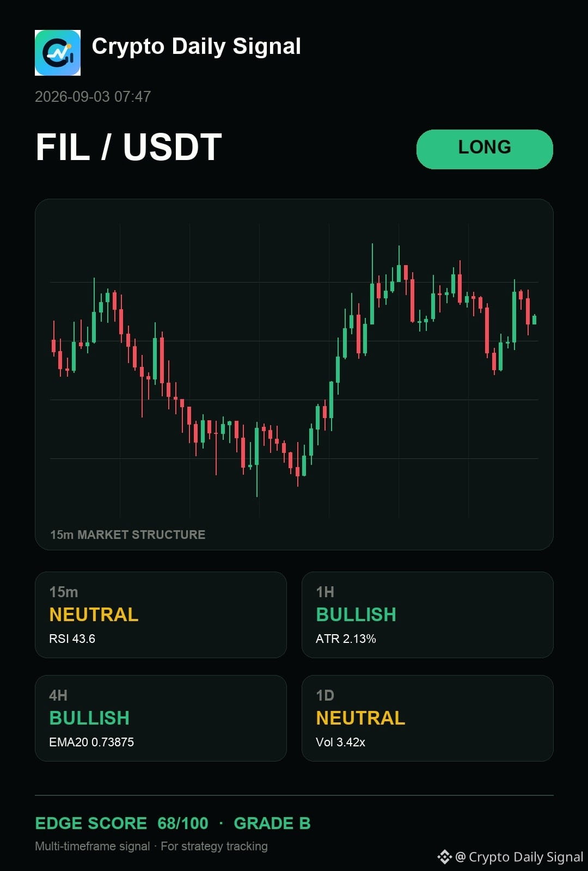Open the 1H BULLISH timeframe card
Image resolution: width=588 pixels, height=871 pixels.
click(x=427, y=615)
